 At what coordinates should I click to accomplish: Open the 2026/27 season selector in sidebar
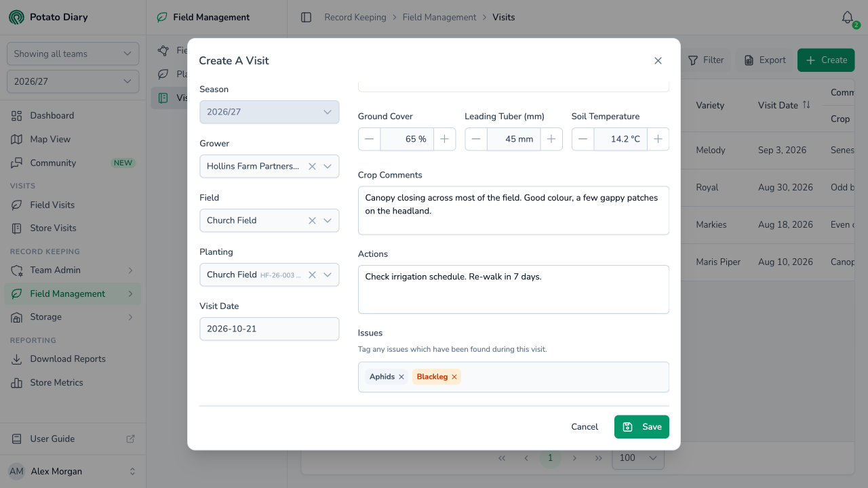73,81
